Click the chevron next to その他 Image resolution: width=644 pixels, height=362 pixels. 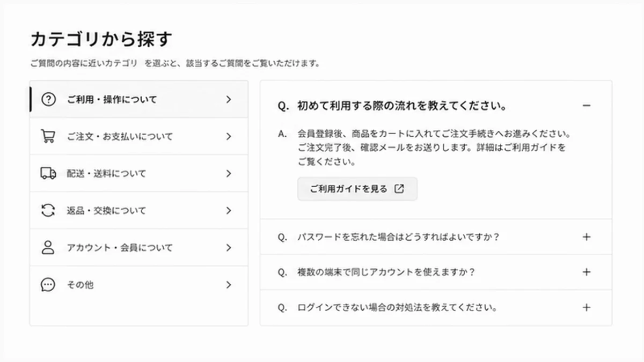click(x=229, y=284)
